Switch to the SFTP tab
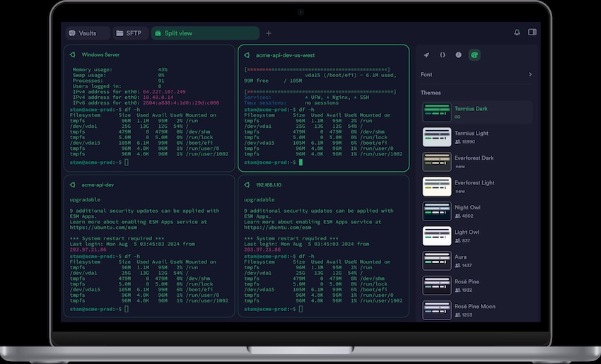 [132, 33]
